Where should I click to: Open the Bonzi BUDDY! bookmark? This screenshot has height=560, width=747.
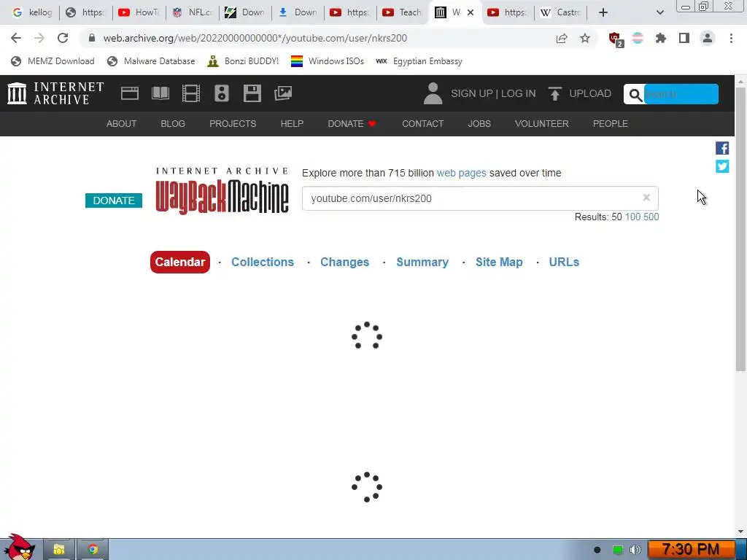click(x=243, y=61)
